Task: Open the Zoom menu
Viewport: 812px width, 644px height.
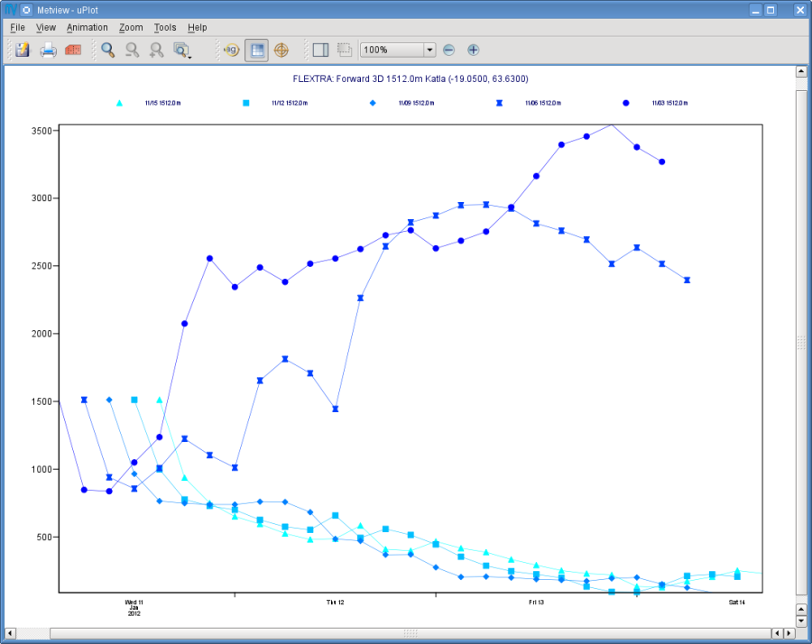Action: 131,27
